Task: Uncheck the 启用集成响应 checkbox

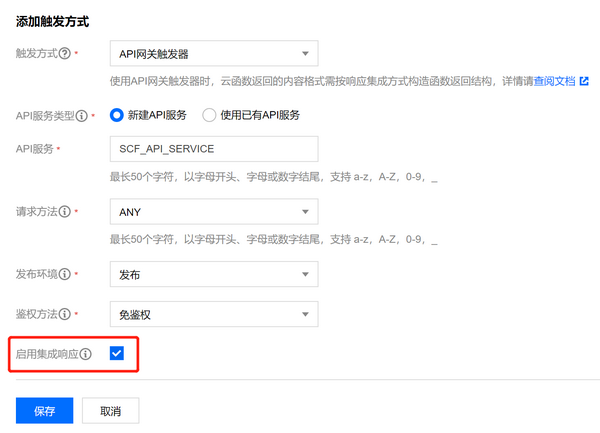Action: (x=117, y=353)
